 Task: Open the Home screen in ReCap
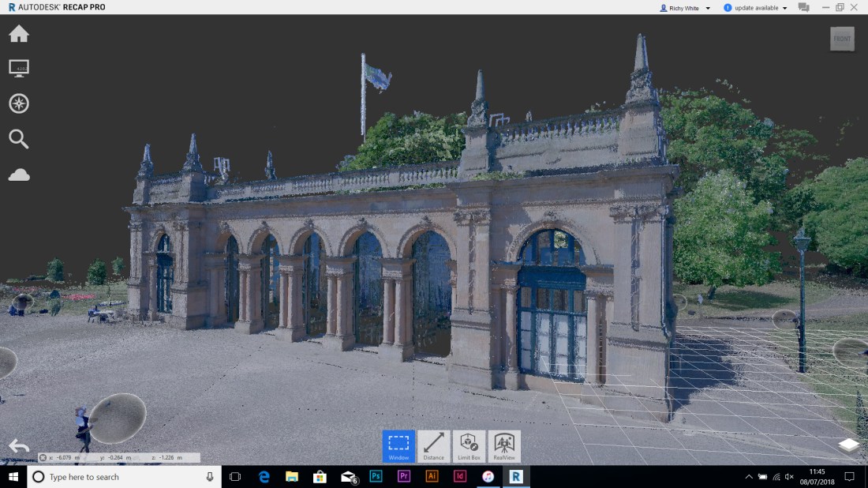[x=18, y=32]
